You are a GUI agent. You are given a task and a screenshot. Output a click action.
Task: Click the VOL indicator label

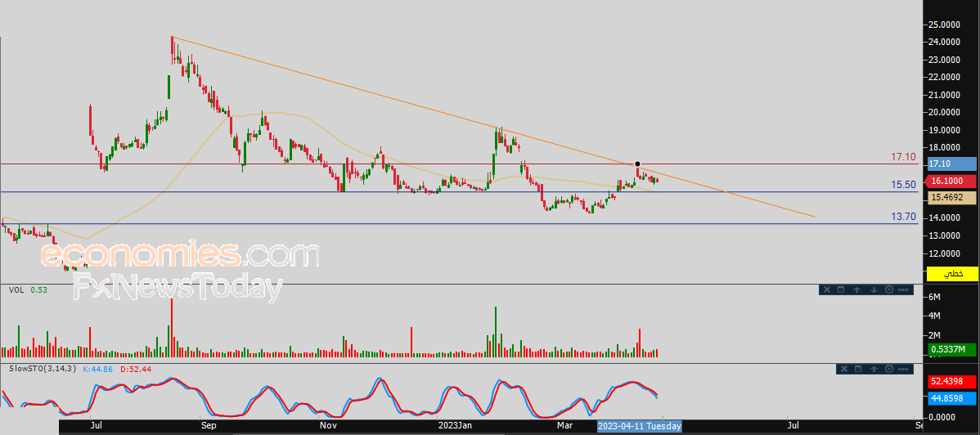pos(16,289)
